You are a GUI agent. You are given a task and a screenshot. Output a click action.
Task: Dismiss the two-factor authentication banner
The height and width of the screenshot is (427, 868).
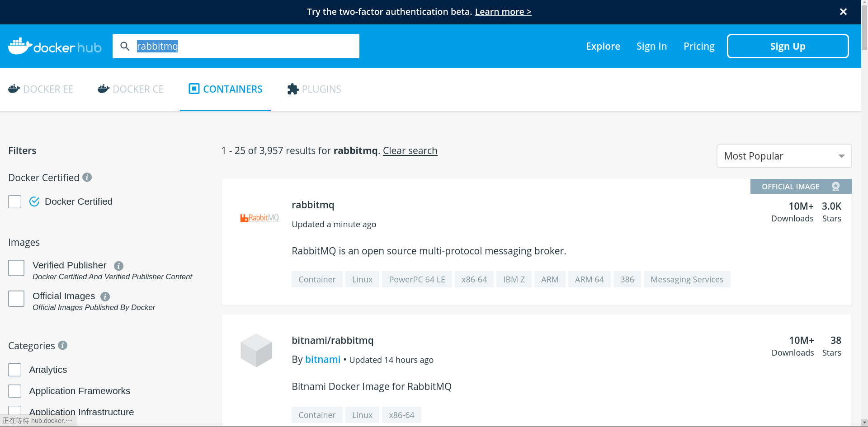[x=843, y=12]
